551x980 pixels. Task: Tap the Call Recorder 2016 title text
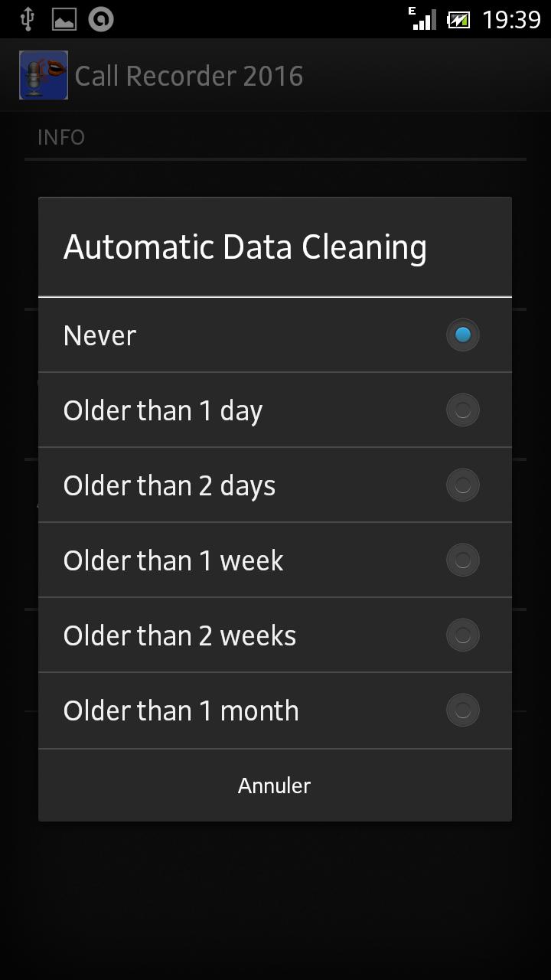(x=189, y=76)
